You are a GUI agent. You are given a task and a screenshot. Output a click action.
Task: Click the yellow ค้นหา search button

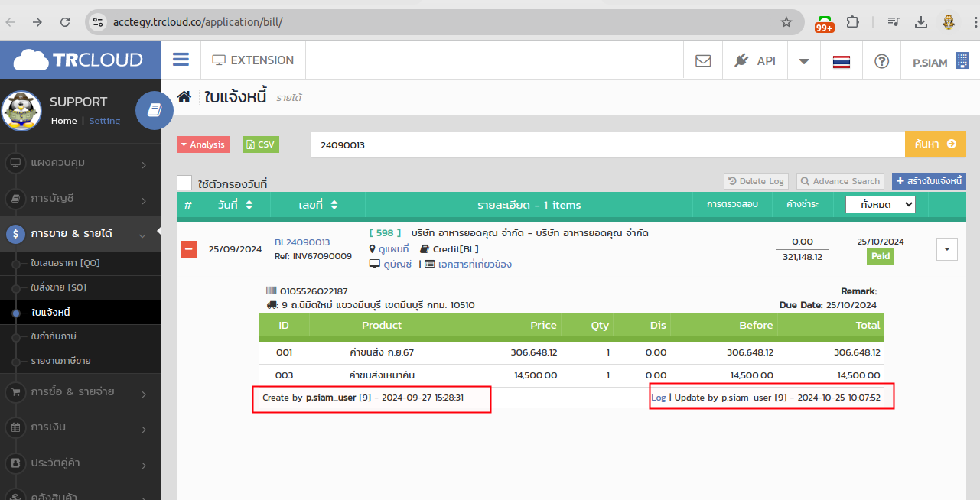click(936, 144)
